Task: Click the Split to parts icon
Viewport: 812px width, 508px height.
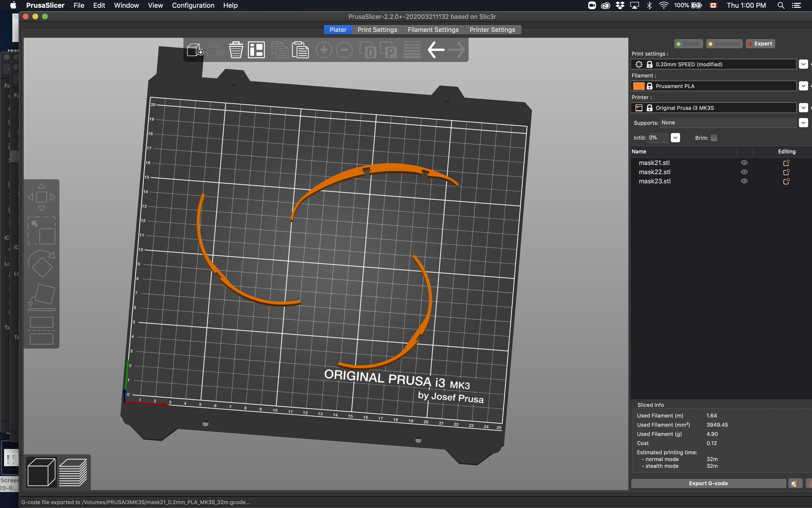Action: click(388, 50)
